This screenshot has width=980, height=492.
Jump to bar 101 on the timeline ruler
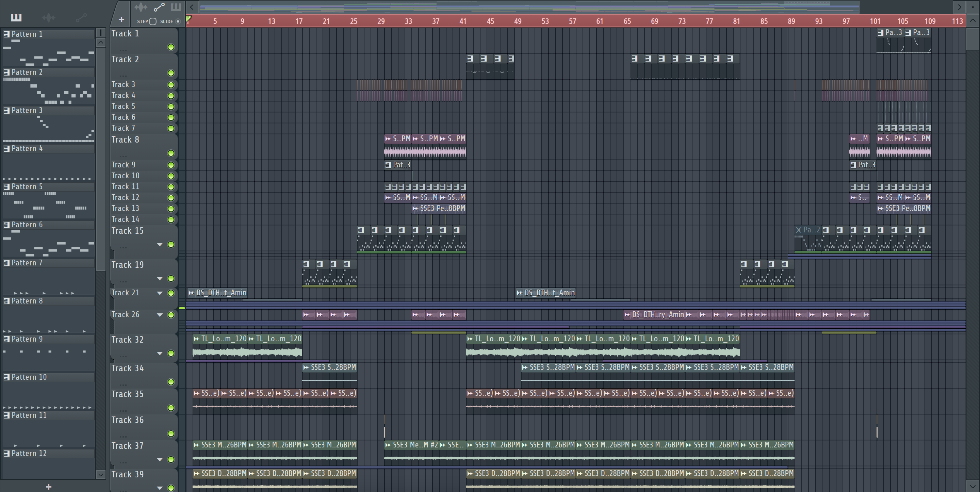tap(875, 21)
